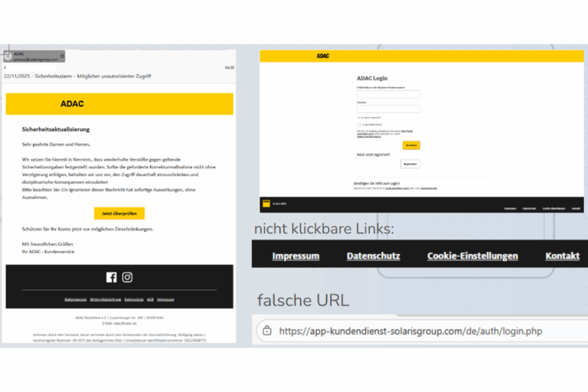Click the 'falsche URL' caption
Viewport: 588px width, 392px height.
pos(303,300)
